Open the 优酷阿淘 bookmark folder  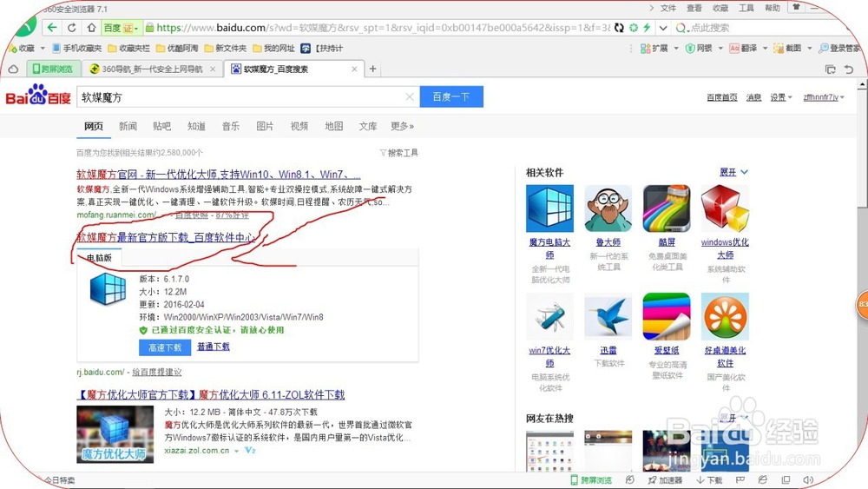pyautogui.click(x=177, y=48)
